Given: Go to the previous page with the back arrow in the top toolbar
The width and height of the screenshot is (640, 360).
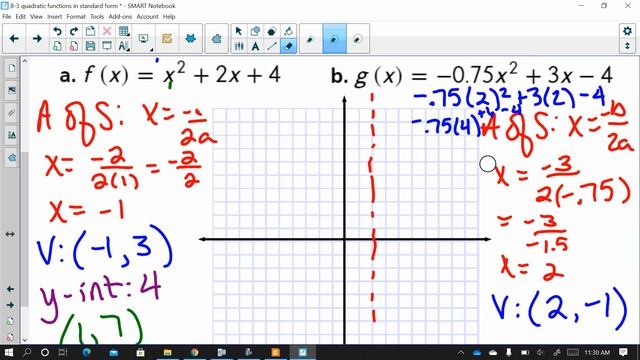Looking at the screenshot, I should point(14,38).
